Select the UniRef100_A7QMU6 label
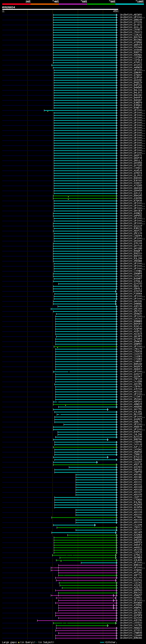Viewport: 146px width, 644px height. pyautogui.click(x=131, y=42)
